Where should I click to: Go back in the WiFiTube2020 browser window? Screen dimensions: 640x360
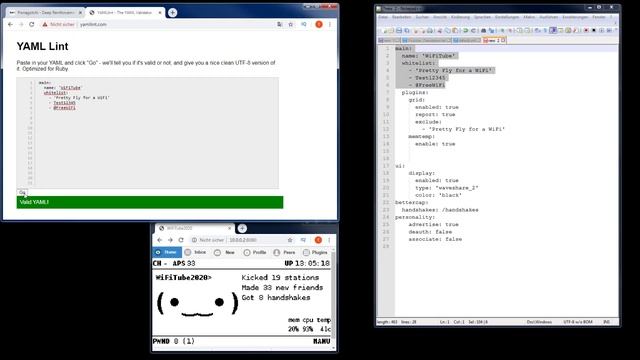point(160,240)
